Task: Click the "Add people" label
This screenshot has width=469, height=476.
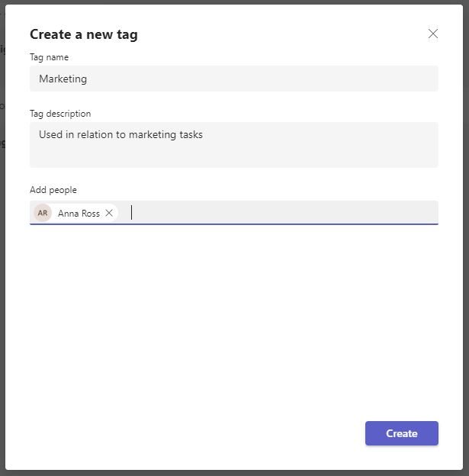Action: click(x=53, y=190)
